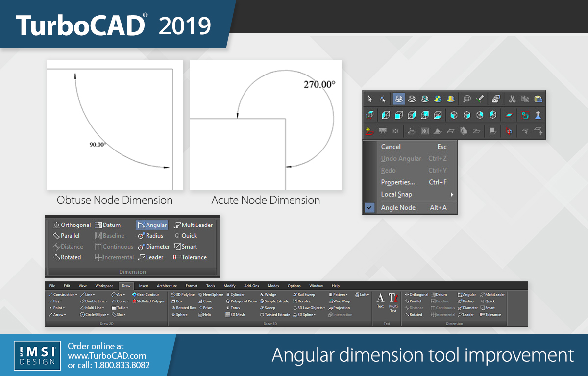Select the Angular dimension tool in enlarged panel
The width and height of the screenshot is (588, 376).
[x=152, y=225]
